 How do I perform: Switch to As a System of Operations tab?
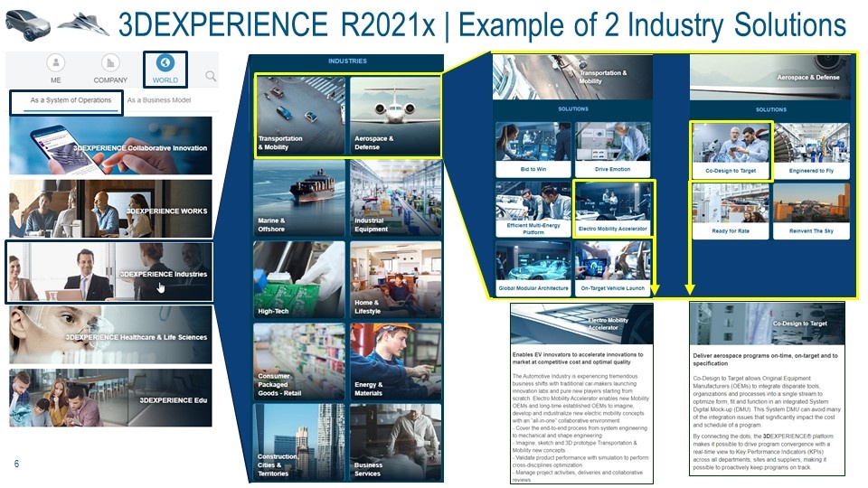click(x=71, y=100)
